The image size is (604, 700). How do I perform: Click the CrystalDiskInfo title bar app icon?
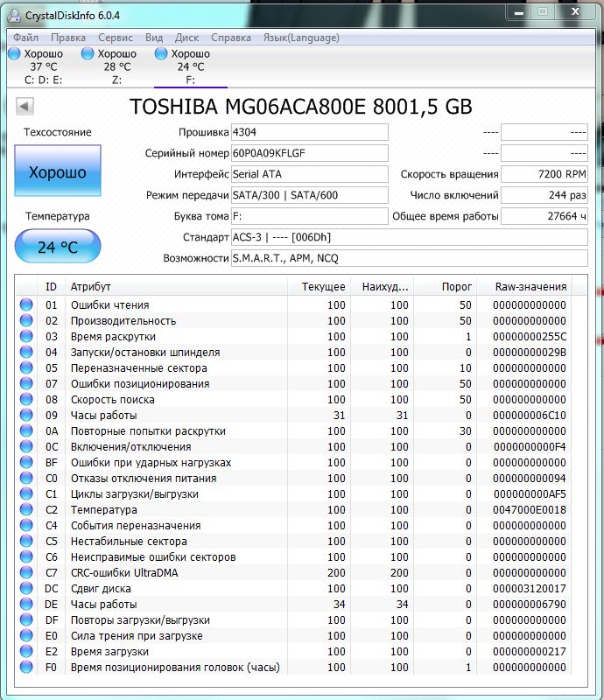coord(14,16)
